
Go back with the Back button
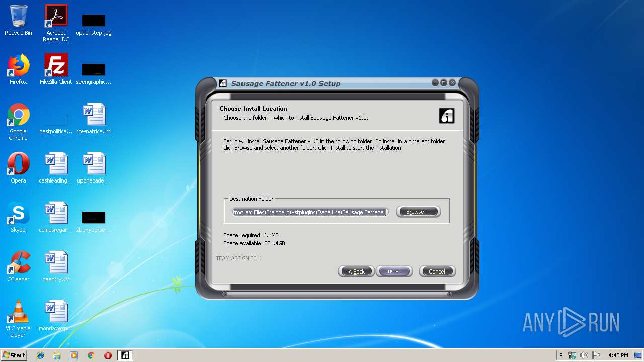click(x=356, y=271)
